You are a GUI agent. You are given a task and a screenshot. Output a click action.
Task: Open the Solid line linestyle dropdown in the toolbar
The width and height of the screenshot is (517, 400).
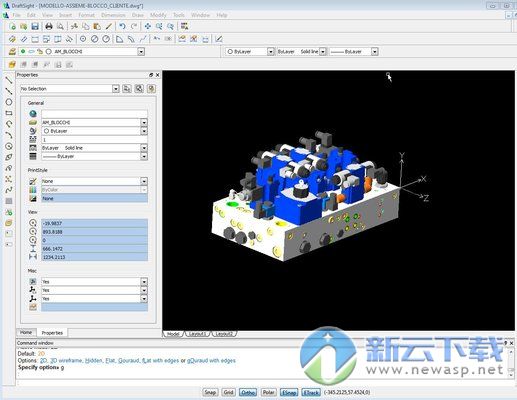point(323,52)
